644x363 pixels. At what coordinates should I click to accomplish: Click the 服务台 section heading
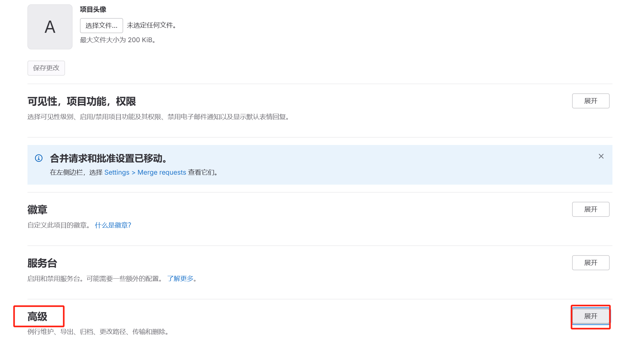coord(42,263)
